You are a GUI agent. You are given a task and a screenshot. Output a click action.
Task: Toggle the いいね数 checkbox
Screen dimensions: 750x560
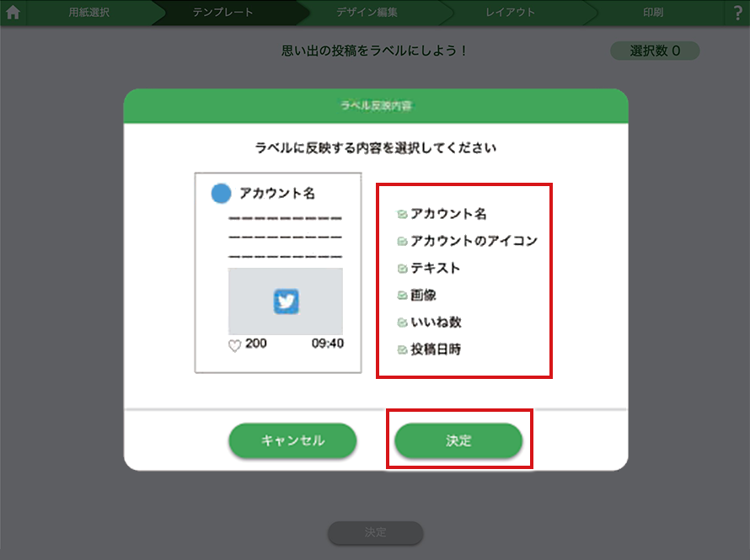point(402,323)
